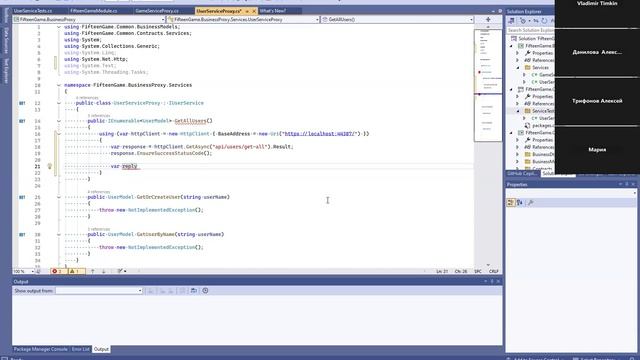The image size is (640, 360).
Task: Click the SPC indentation indicator
Action: pos(478,271)
